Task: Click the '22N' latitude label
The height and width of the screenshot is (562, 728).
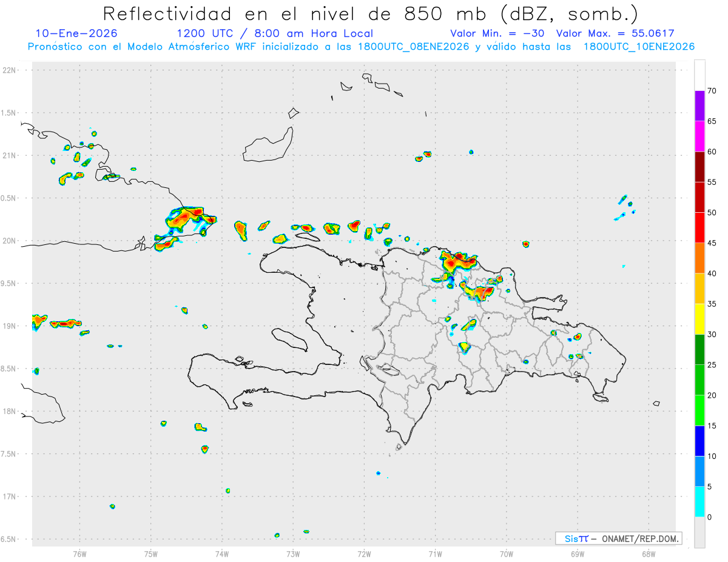Action: [10, 70]
